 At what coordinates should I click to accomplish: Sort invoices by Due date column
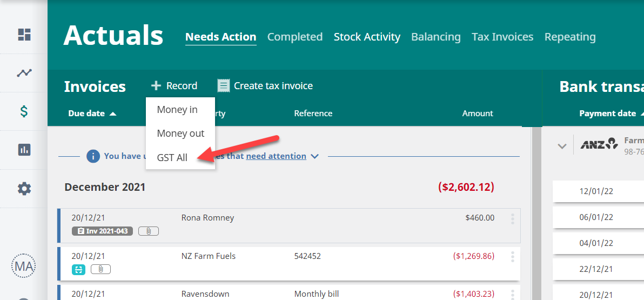click(92, 114)
